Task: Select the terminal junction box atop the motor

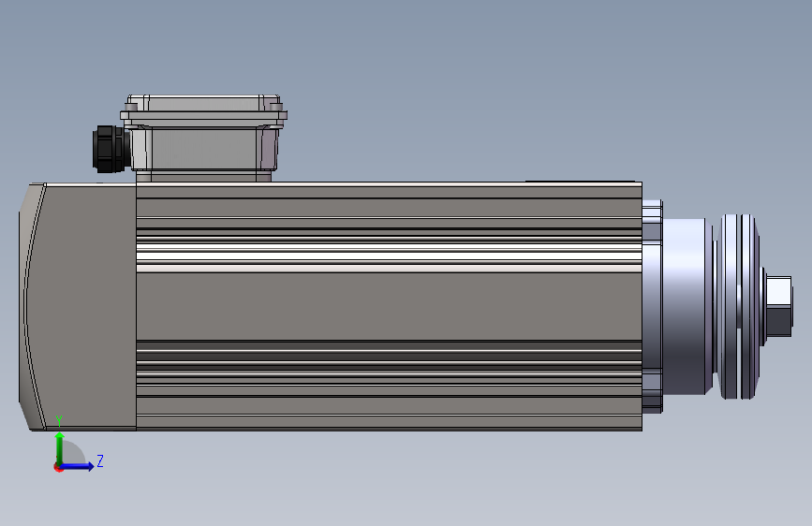Action: [x=203, y=138]
